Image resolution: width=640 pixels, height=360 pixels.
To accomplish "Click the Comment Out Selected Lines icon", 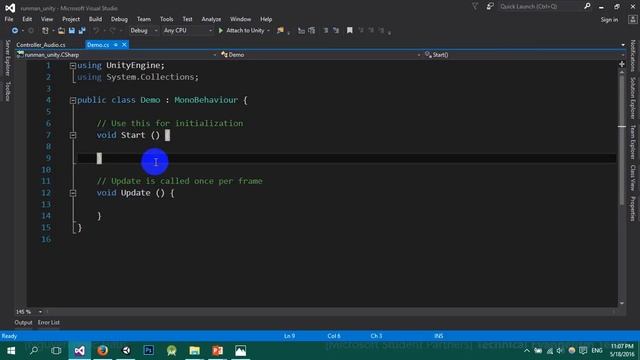I will click(326, 31).
